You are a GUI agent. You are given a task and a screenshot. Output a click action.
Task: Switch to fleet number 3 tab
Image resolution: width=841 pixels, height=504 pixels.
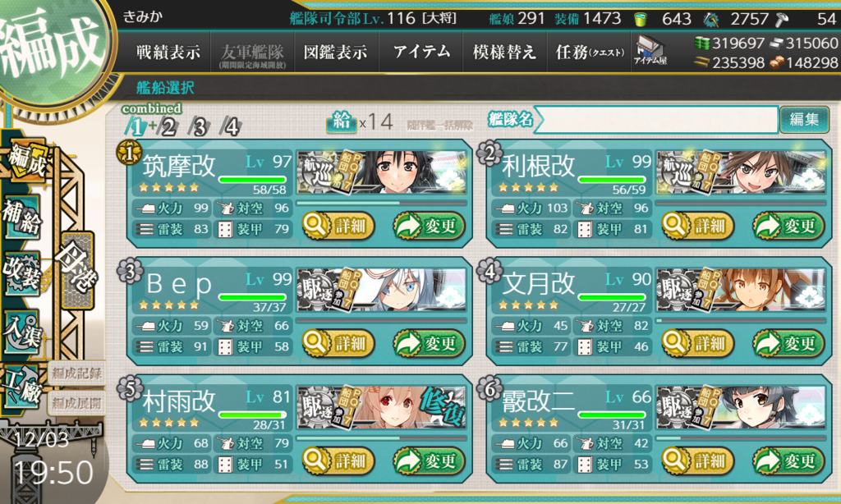pyautogui.click(x=199, y=127)
